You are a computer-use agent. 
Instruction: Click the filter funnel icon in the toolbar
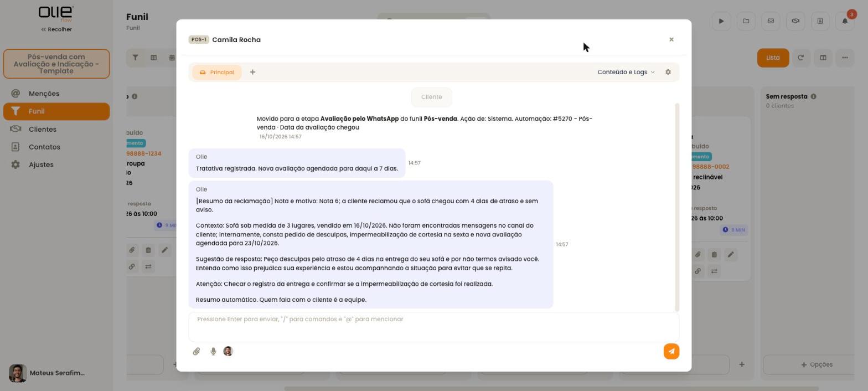(x=135, y=58)
